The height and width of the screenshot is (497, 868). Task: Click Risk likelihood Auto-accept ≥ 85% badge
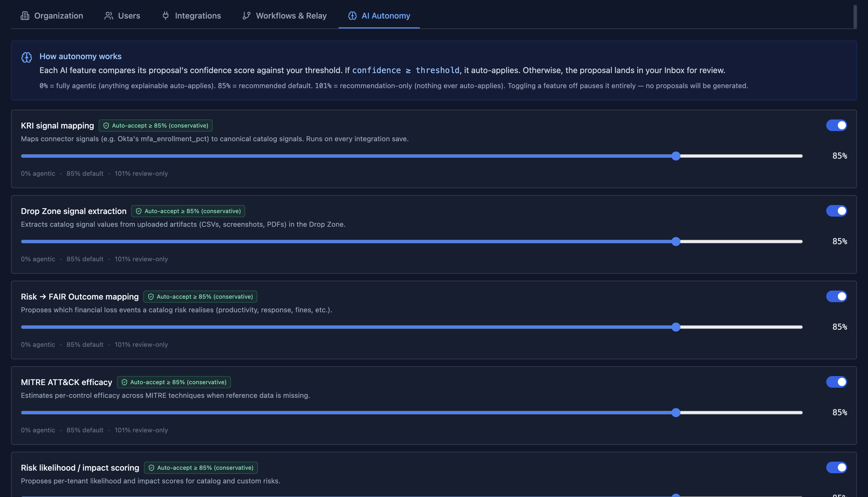point(201,468)
